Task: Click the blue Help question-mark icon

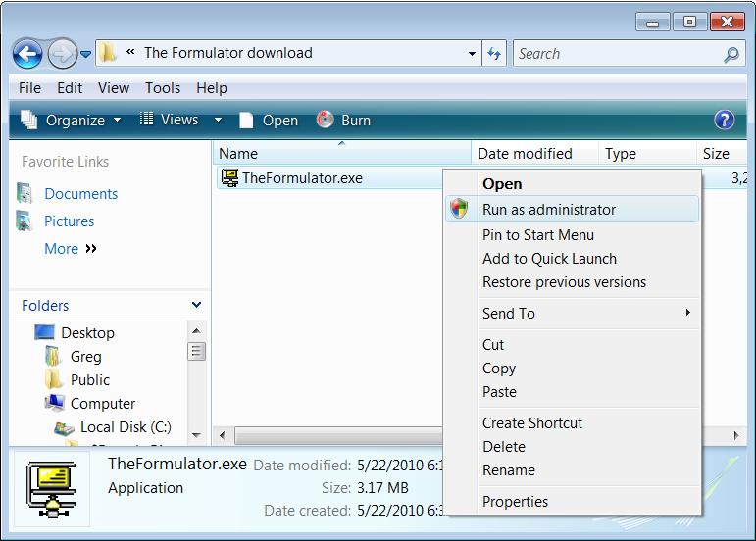Action: click(x=725, y=120)
